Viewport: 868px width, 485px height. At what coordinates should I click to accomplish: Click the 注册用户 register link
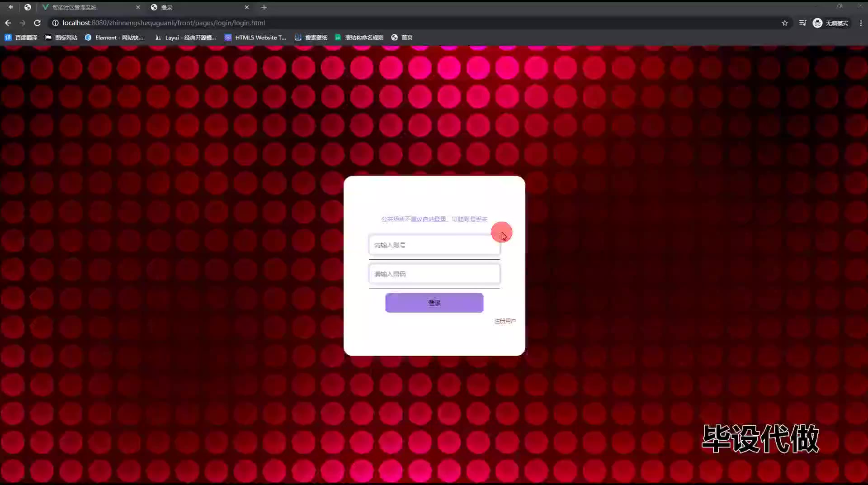click(505, 321)
